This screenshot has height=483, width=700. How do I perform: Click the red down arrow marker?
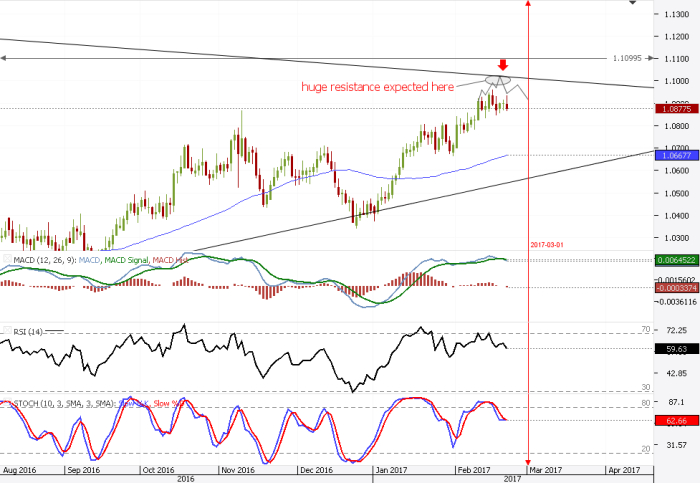coord(502,64)
